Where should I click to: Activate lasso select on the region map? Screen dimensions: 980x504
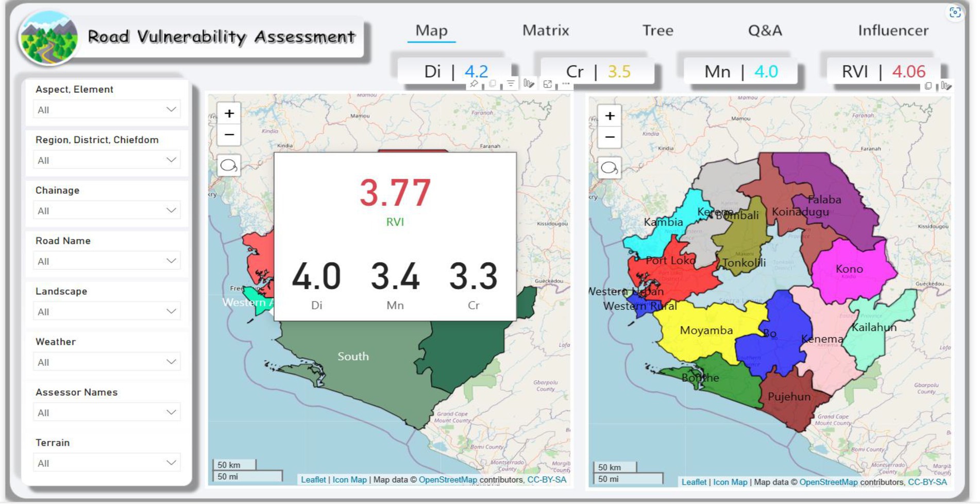pos(229,166)
